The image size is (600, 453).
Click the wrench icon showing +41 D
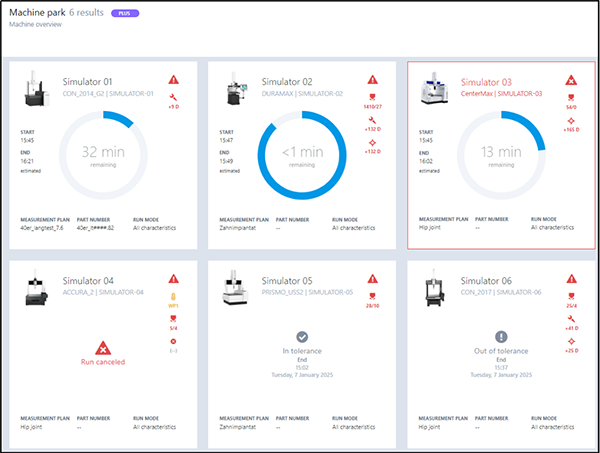pyautogui.click(x=571, y=319)
